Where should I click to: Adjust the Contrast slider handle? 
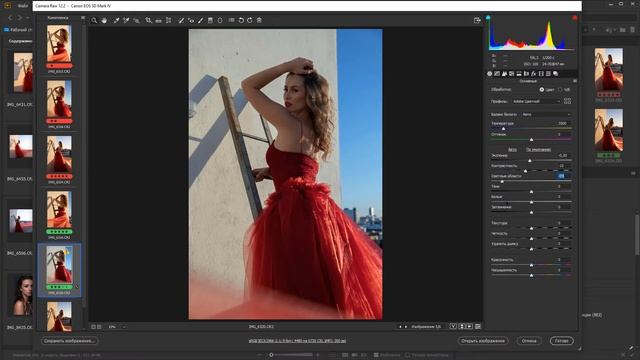point(525,171)
